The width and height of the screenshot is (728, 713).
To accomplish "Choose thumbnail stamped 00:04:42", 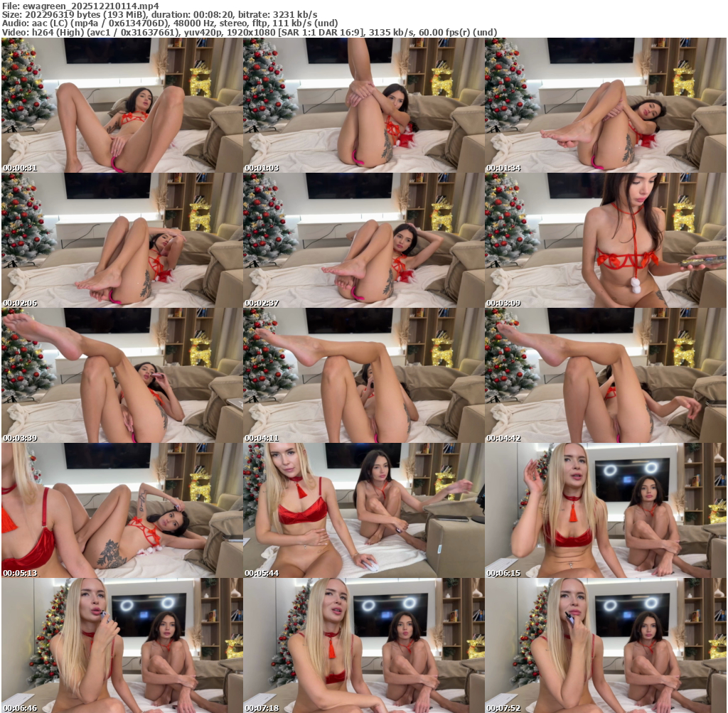I will pos(606,375).
